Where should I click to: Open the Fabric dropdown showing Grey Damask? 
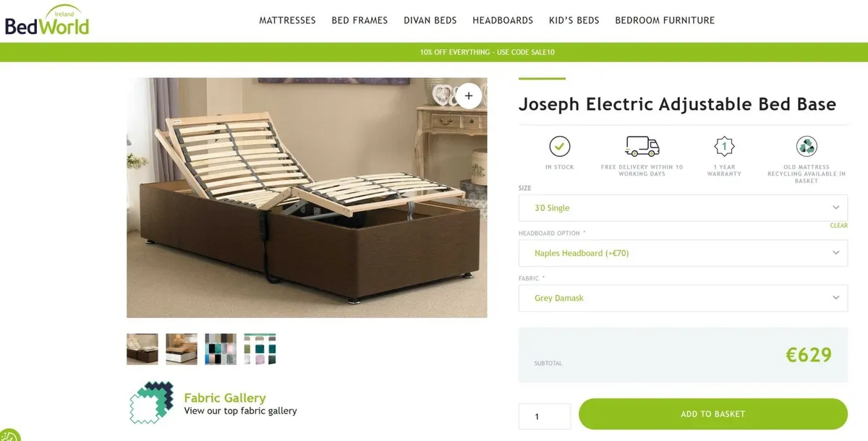(683, 297)
